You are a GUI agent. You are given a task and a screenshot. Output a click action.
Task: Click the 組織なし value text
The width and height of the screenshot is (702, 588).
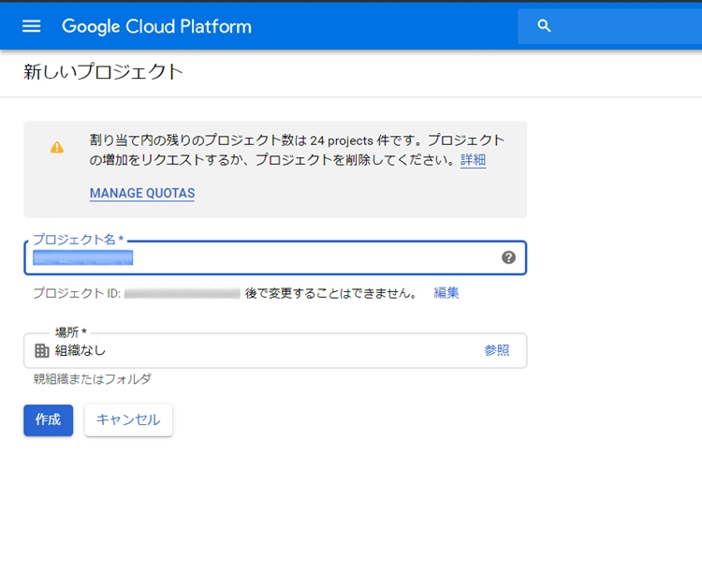(80, 350)
